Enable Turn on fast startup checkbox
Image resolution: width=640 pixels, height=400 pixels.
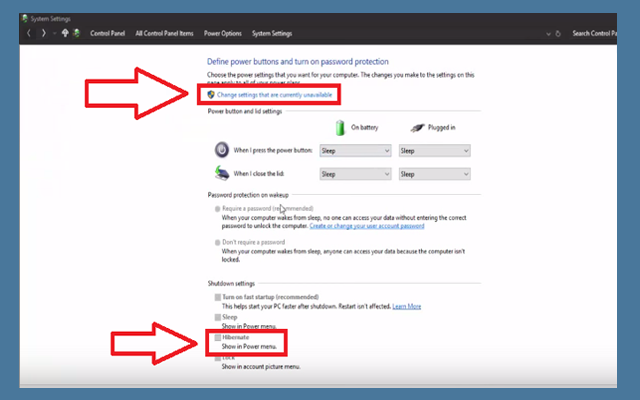point(217,298)
